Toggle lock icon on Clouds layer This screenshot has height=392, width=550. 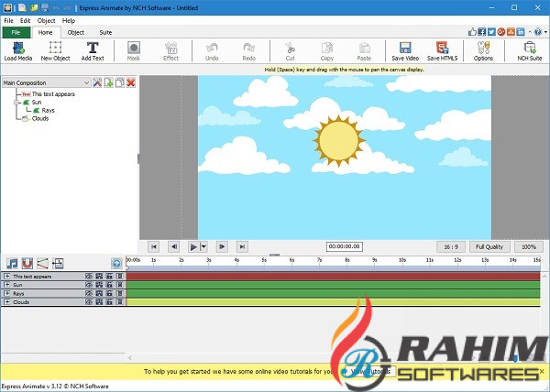109,301
